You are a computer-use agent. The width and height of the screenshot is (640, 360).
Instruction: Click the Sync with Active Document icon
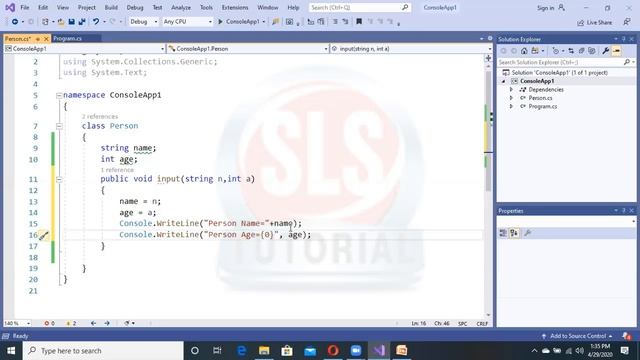[571, 51]
